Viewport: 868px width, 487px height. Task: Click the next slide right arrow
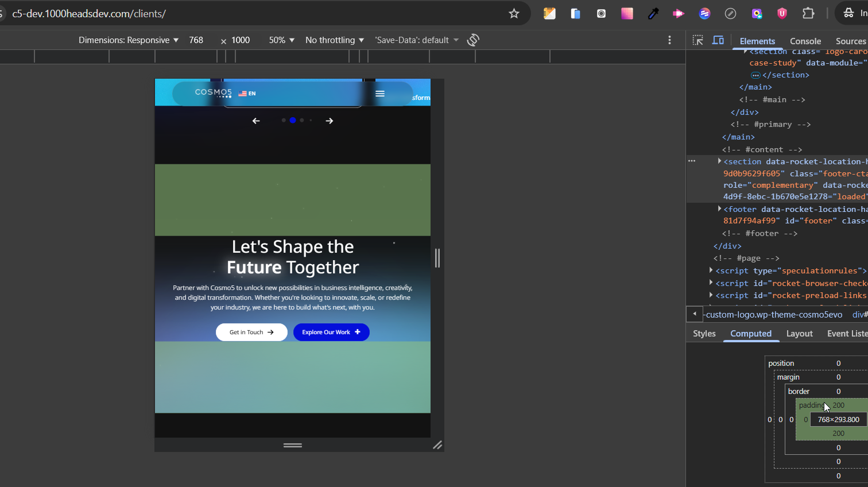pyautogui.click(x=330, y=121)
